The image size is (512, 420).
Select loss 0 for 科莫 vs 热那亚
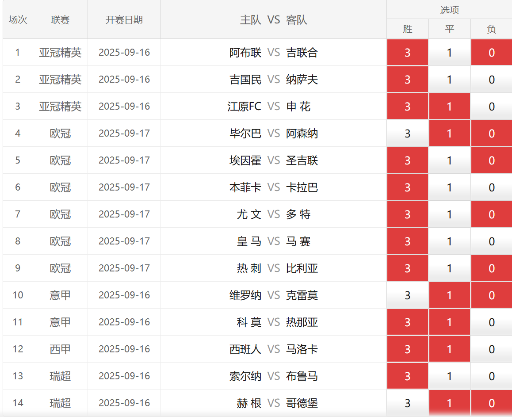(x=491, y=322)
